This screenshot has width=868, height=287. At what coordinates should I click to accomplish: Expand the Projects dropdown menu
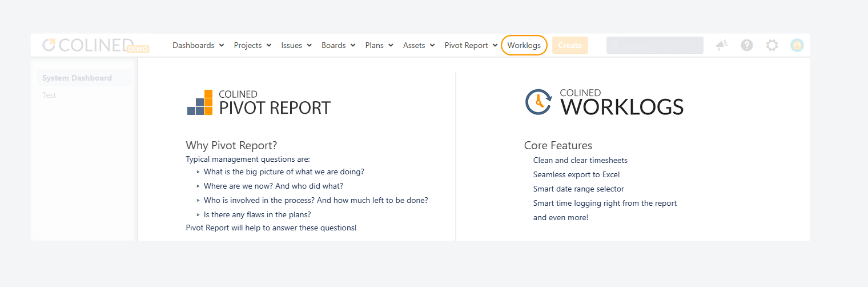pyautogui.click(x=252, y=45)
